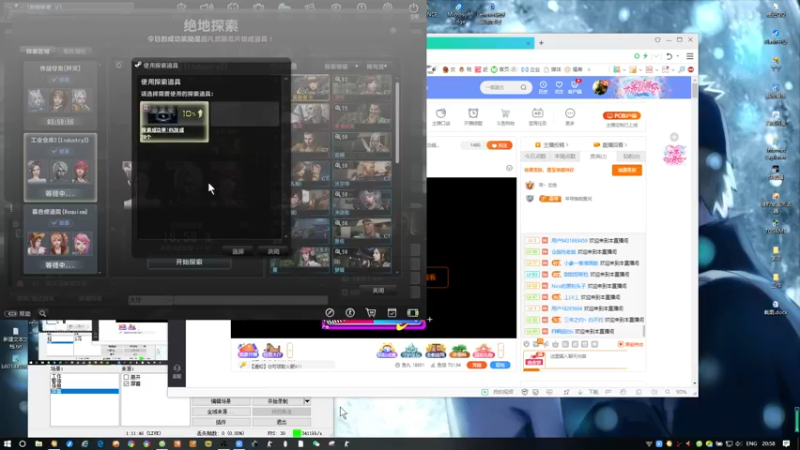Tick the checkbox left of the lower game 关闭 button
Image resolution: width=800 pixels, height=450 pixels.
[345, 292]
